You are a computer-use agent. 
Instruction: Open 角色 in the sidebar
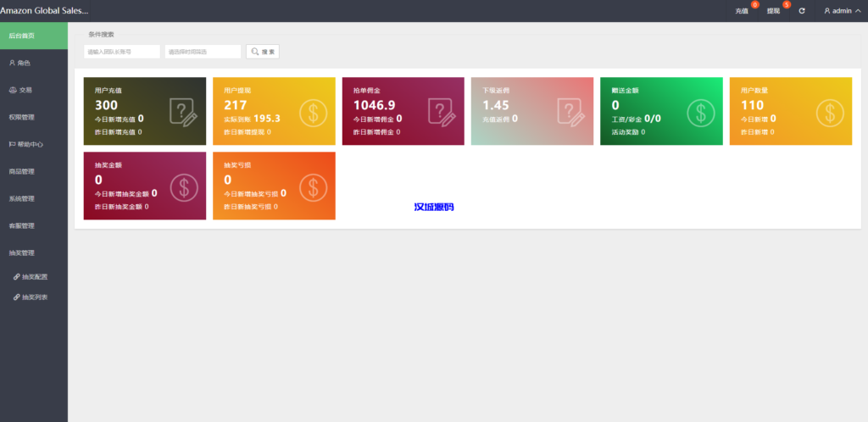tap(34, 63)
